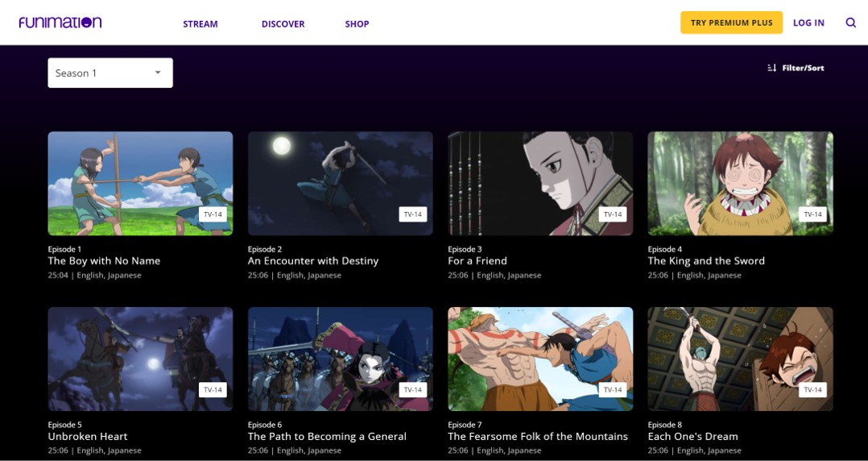Click TV-14 badge on Episode 1
Image resolution: width=868 pixels, height=461 pixels.
[213, 214]
